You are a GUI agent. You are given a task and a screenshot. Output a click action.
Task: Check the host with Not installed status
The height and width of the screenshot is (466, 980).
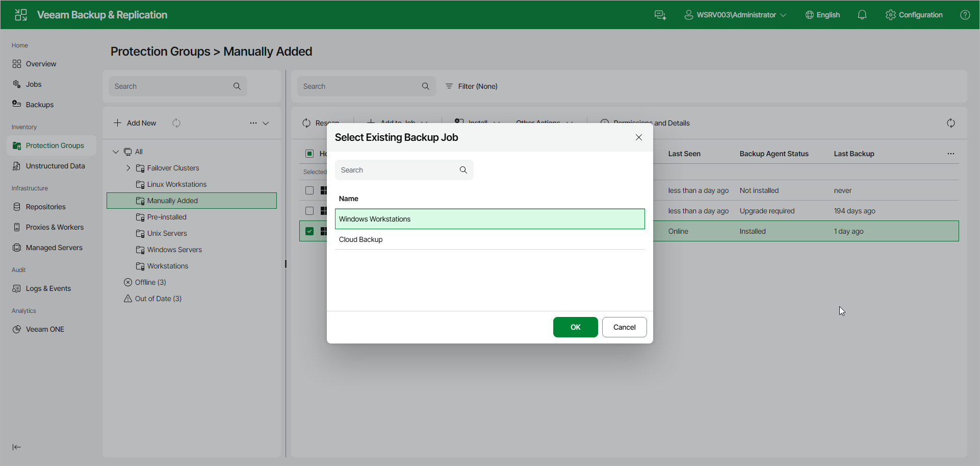coord(310,190)
